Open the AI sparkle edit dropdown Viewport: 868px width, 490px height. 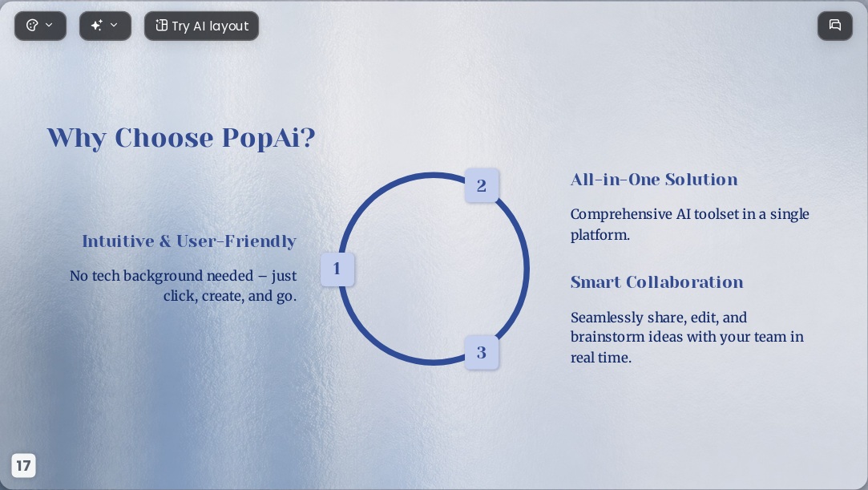[x=105, y=26]
